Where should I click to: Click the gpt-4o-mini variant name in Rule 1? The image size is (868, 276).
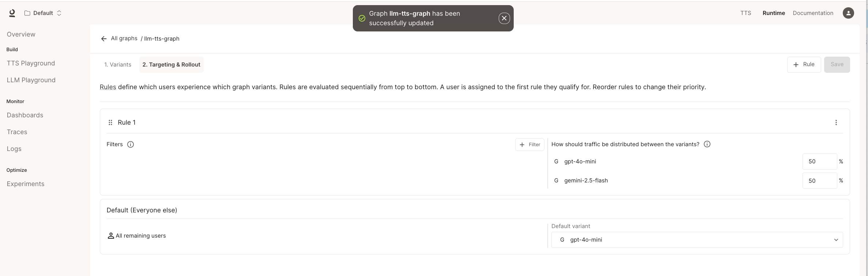click(x=580, y=162)
